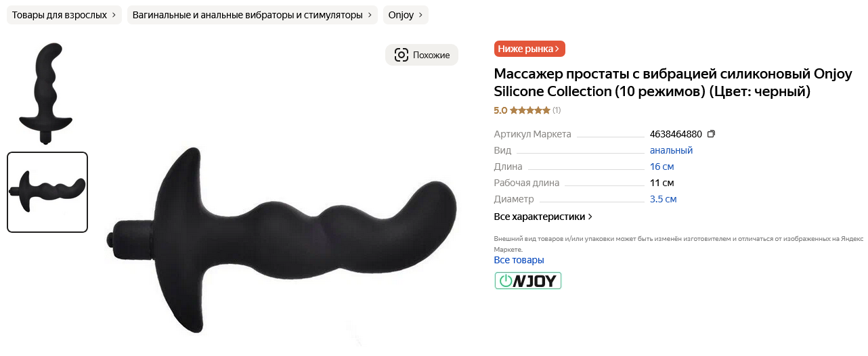Screen dimensions: 868x356
Task: Select the second horizontal product thumbnail
Action: click(47, 192)
